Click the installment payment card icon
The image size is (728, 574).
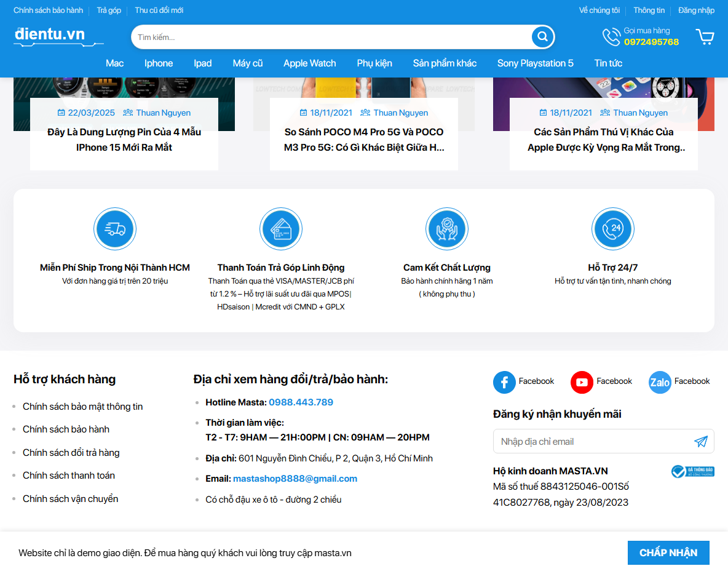(x=281, y=228)
